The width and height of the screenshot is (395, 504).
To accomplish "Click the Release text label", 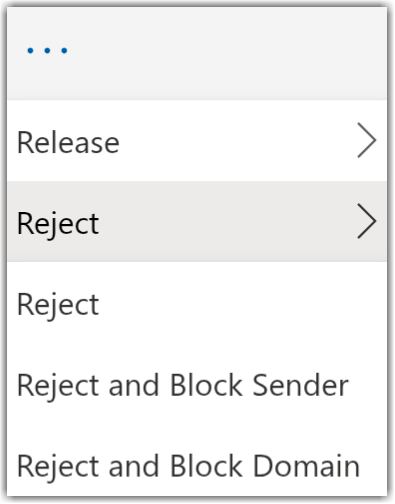I will tap(68, 142).
